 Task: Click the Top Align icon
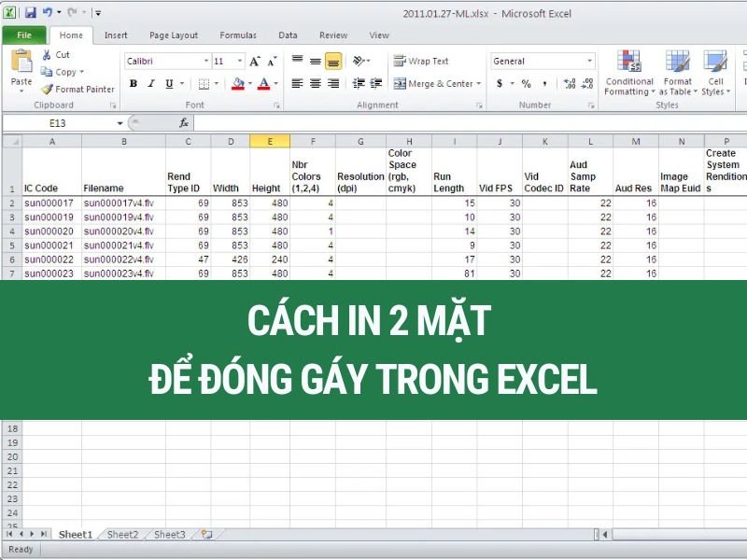[x=297, y=61]
